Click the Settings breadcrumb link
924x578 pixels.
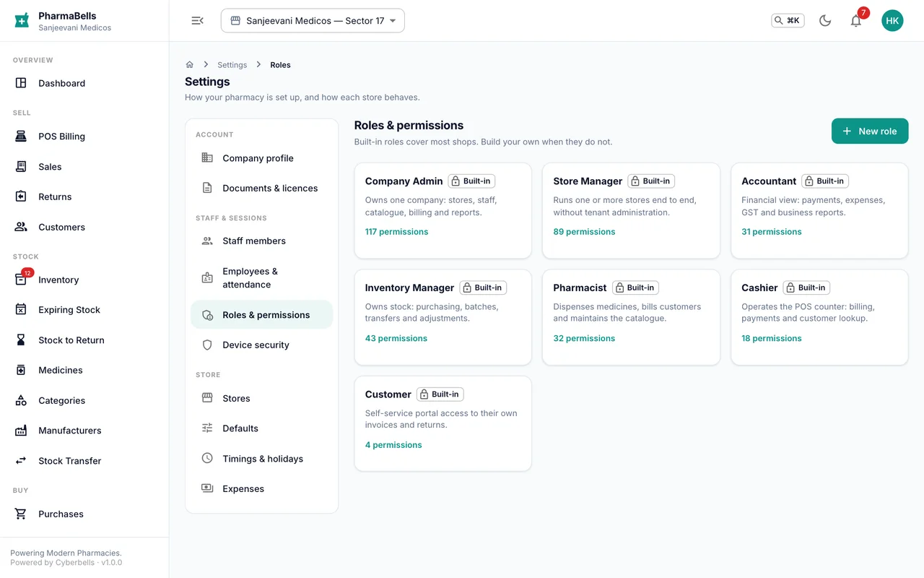(x=232, y=65)
